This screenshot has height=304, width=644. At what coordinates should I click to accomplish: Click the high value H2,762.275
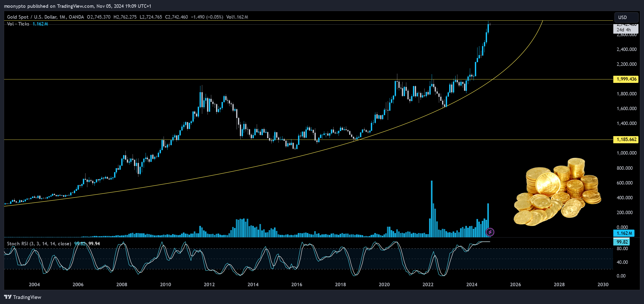(x=125, y=17)
